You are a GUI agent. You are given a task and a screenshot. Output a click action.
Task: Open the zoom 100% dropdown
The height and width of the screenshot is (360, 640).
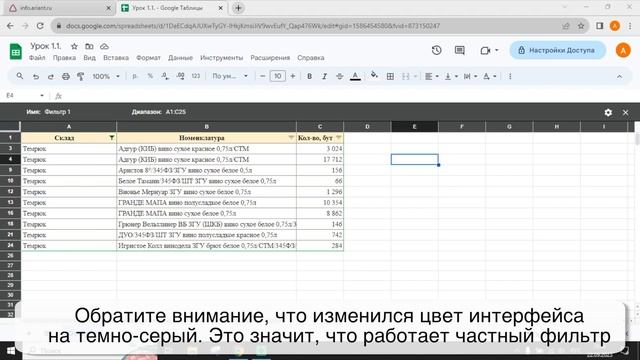[x=106, y=76]
